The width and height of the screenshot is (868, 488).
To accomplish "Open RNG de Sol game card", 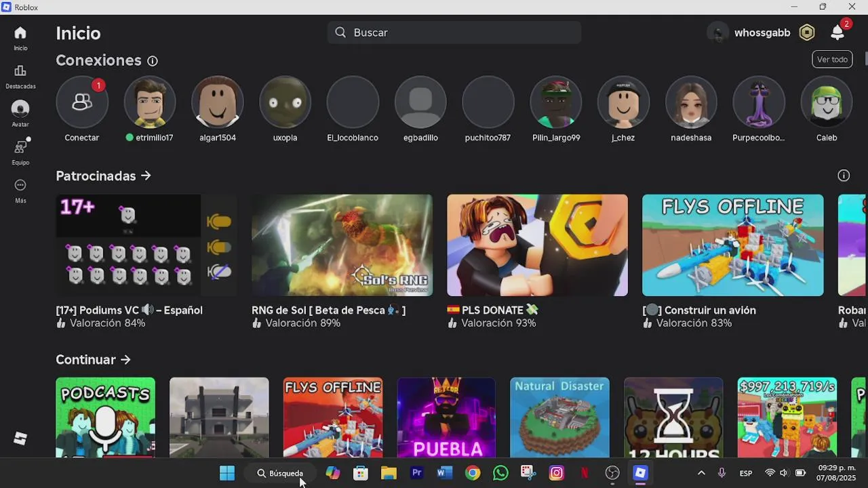I will pos(342,245).
